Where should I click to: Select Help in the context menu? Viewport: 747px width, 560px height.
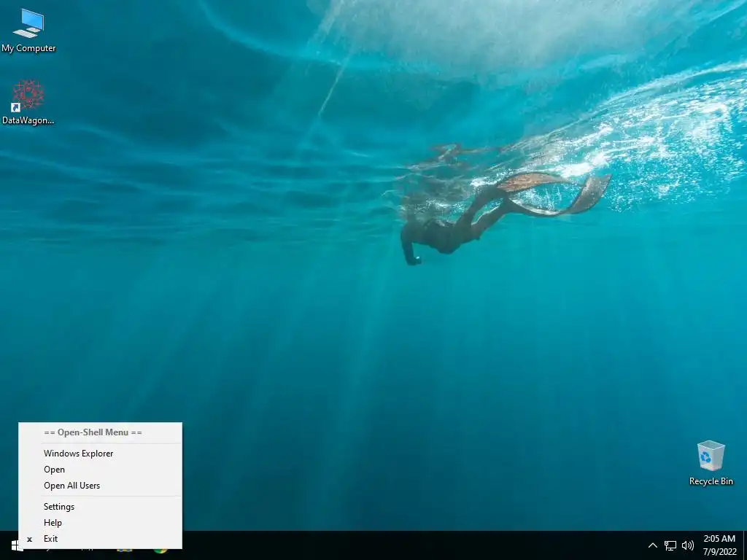click(x=101, y=523)
